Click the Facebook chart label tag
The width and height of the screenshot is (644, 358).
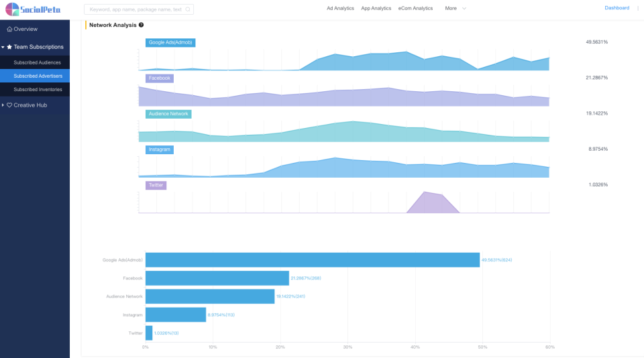[160, 78]
